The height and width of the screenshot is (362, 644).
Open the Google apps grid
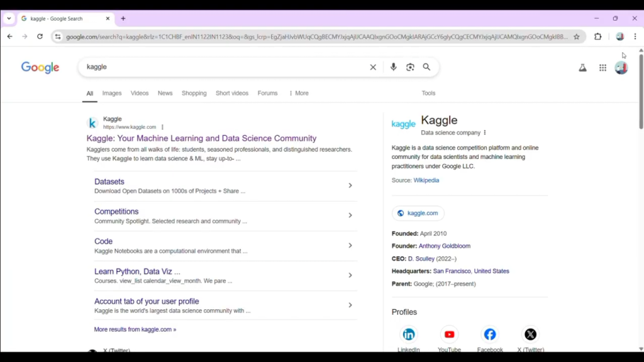(x=602, y=68)
